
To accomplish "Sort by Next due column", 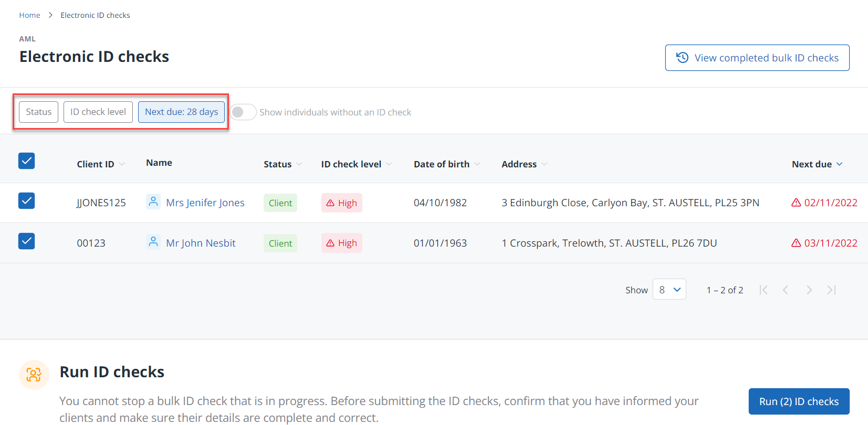I will point(817,164).
